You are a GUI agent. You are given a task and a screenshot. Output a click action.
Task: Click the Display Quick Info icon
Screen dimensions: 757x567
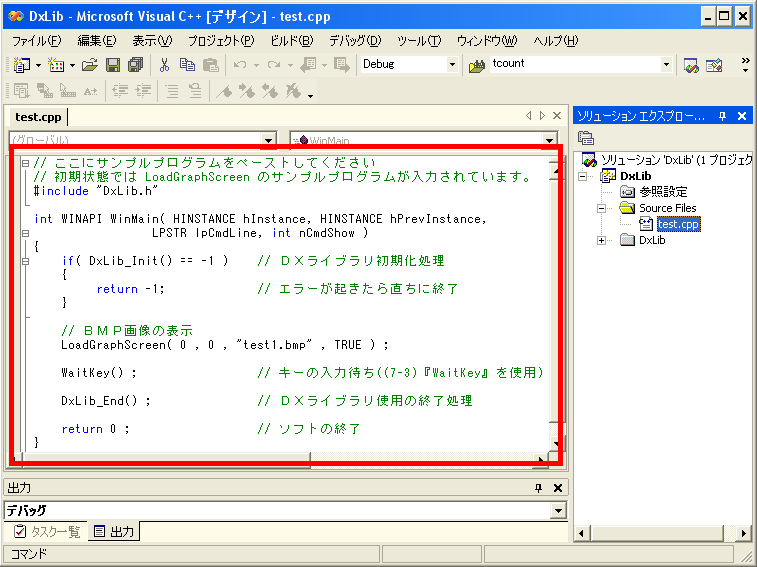coord(68,90)
